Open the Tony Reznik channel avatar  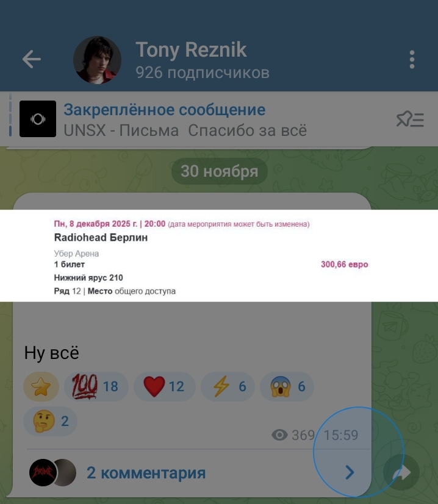point(97,60)
